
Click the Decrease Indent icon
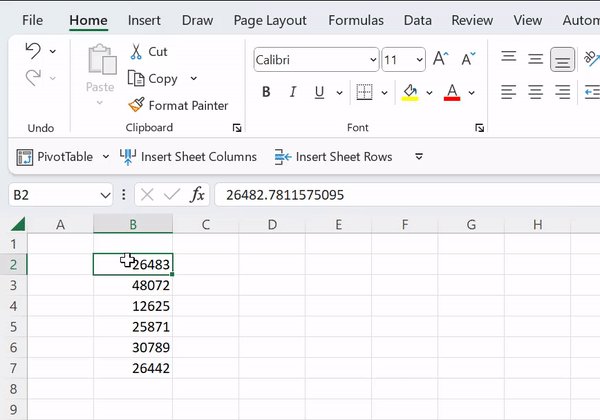click(592, 92)
